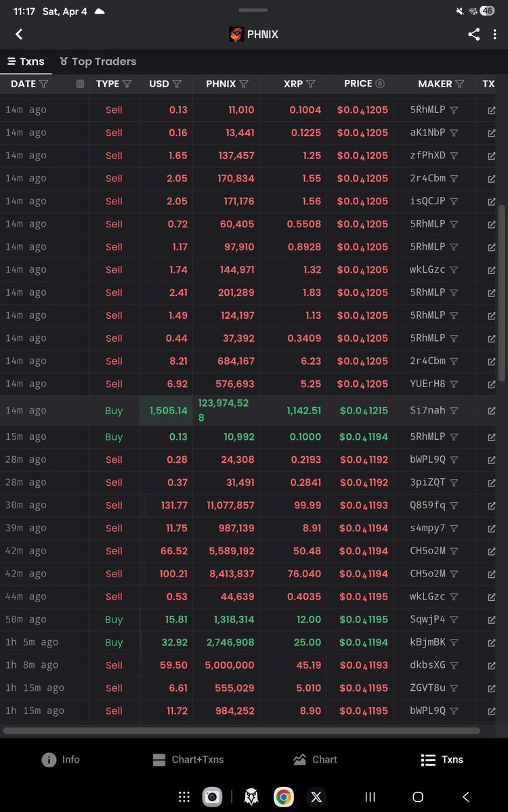This screenshot has width=508, height=812.
Task: Tap the Android back navigation button
Action: click(466, 796)
